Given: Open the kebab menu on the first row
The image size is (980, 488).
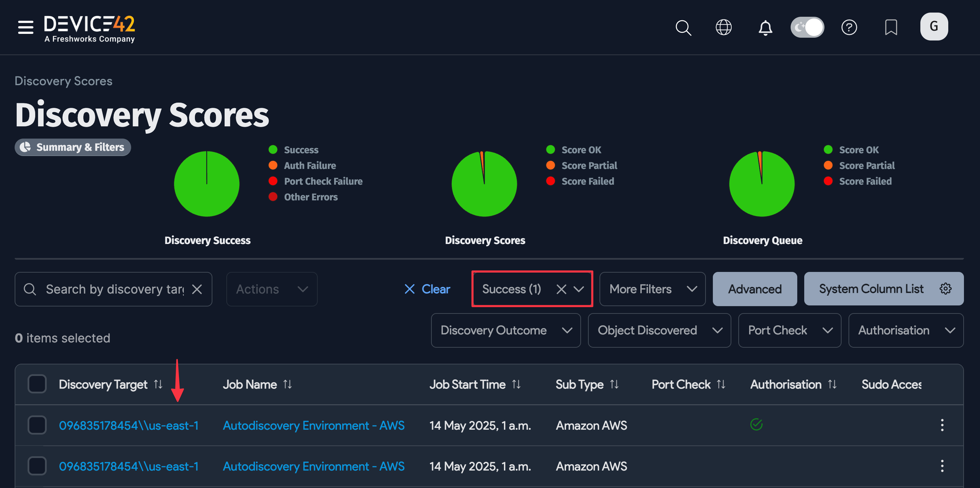Looking at the screenshot, I should [942, 425].
